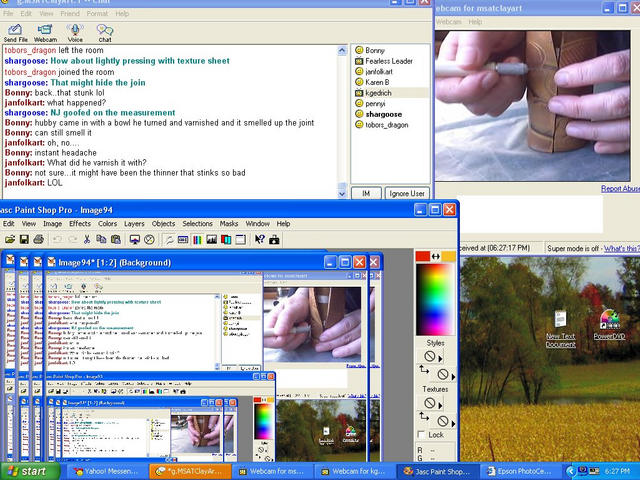This screenshot has width=640, height=480.
Task: Select shargoose in the user list
Action: pyautogui.click(x=383, y=114)
